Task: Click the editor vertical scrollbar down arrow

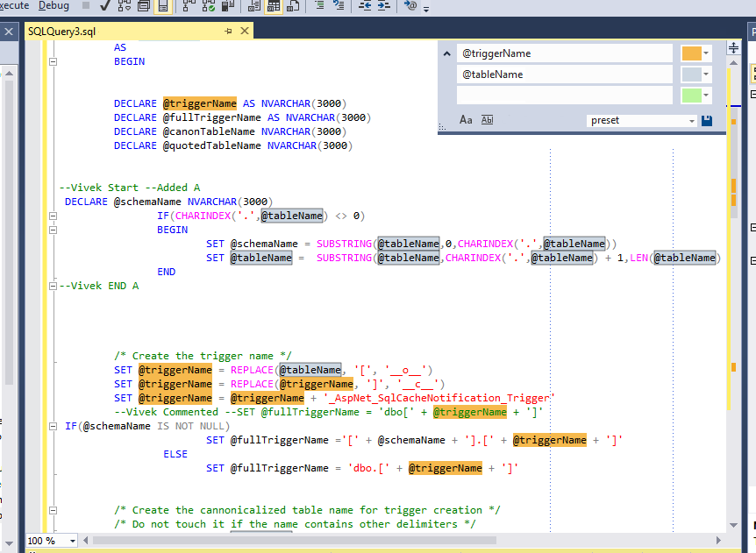Action: tap(733, 525)
